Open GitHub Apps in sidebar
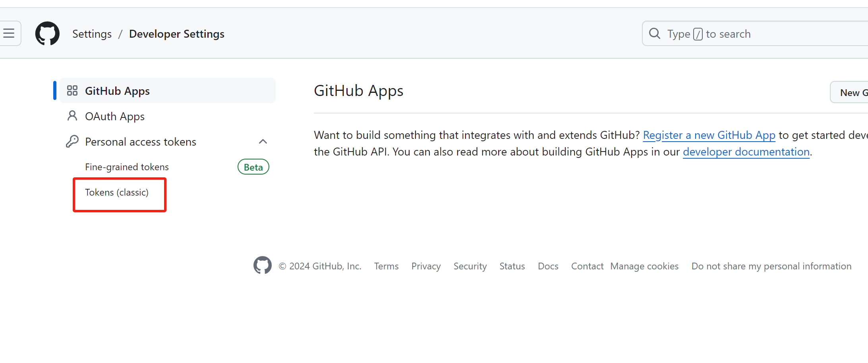The image size is (868, 363). click(117, 91)
